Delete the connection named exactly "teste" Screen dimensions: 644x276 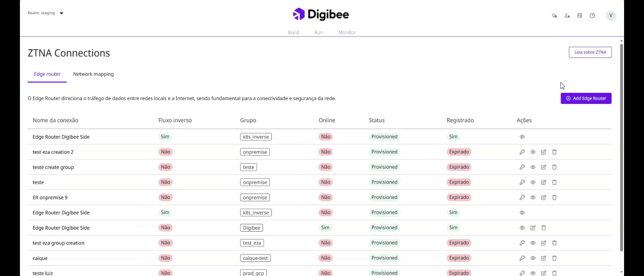click(554, 182)
